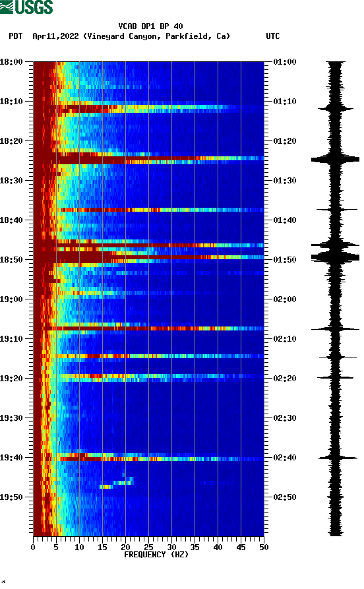This screenshot has height=589, width=364.
Task: Click the broadband event band at 19:08
Action: point(153,328)
